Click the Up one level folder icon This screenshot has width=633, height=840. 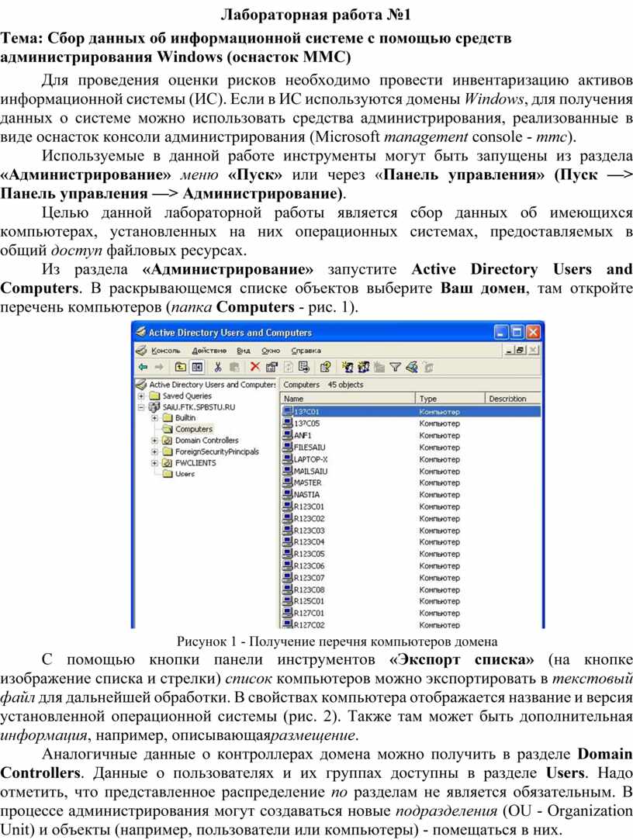click(x=180, y=367)
